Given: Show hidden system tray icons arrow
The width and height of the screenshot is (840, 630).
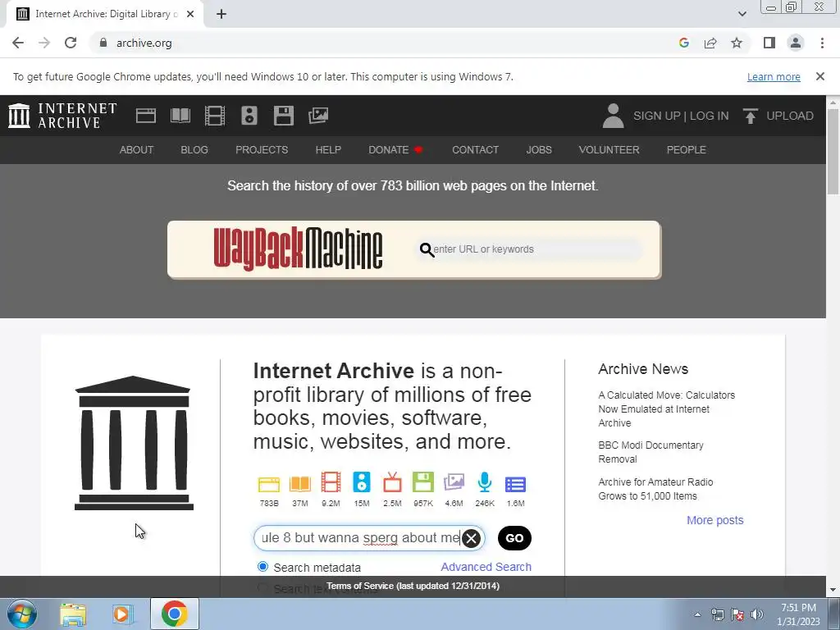Looking at the screenshot, I should 697,614.
